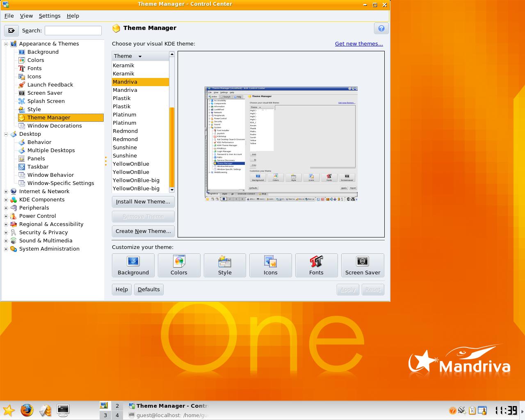This screenshot has height=420, width=525.
Task: Click the Internet & Network globe icon
Action: pos(14,192)
